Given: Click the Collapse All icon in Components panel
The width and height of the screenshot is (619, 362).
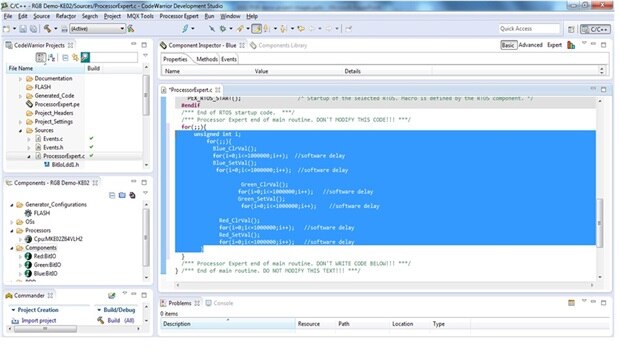Looking at the screenshot, I should click(x=112, y=195).
